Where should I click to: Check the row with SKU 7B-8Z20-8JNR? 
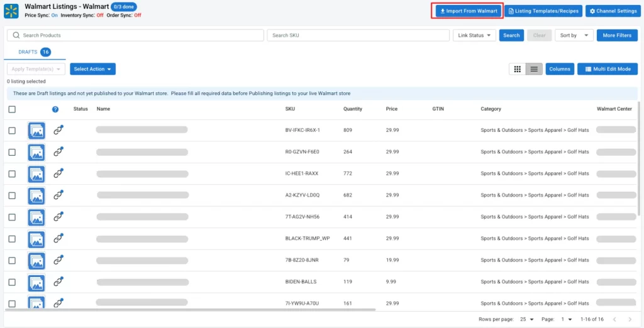[x=12, y=261]
